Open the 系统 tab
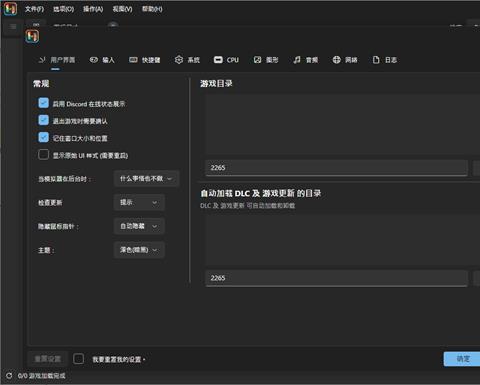 tap(187, 60)
